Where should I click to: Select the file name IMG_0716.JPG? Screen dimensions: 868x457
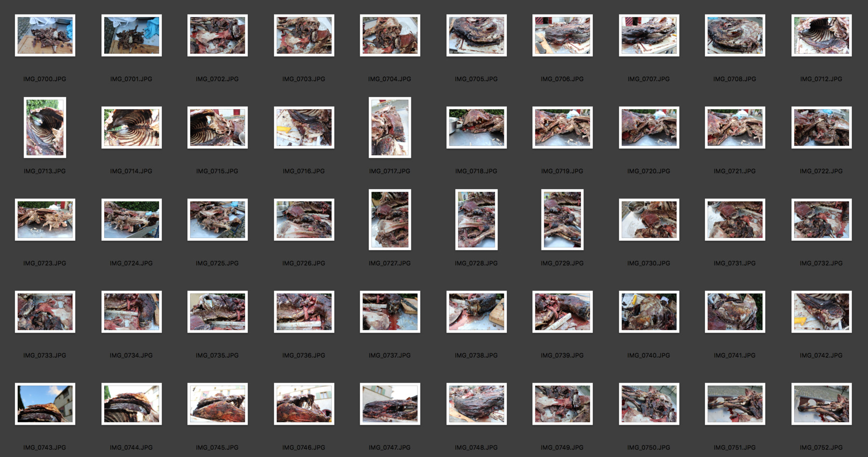click(x=304, y=171)
